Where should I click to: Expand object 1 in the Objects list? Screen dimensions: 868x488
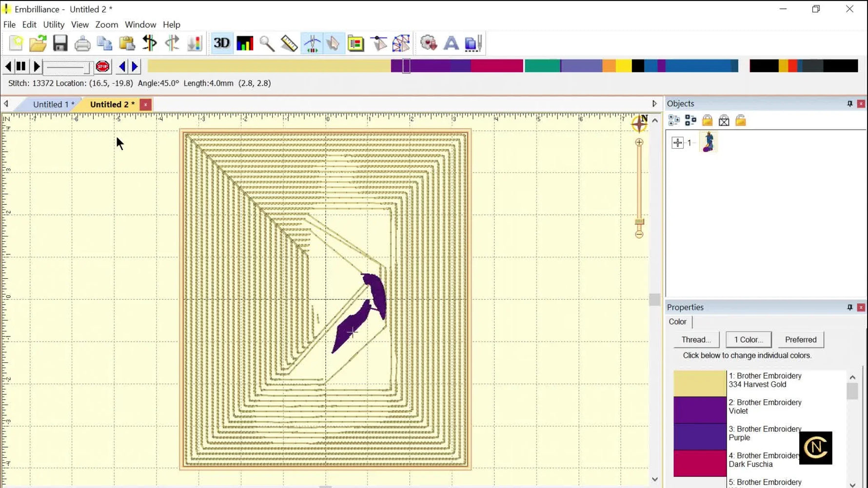(677, 142)
